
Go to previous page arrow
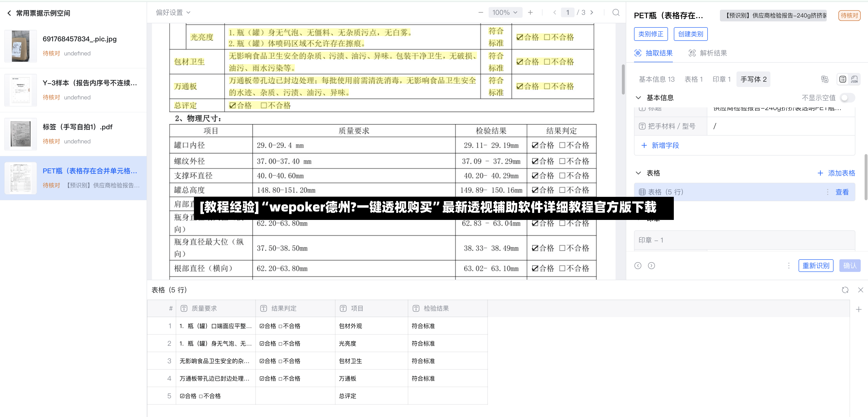click(555, 12)
